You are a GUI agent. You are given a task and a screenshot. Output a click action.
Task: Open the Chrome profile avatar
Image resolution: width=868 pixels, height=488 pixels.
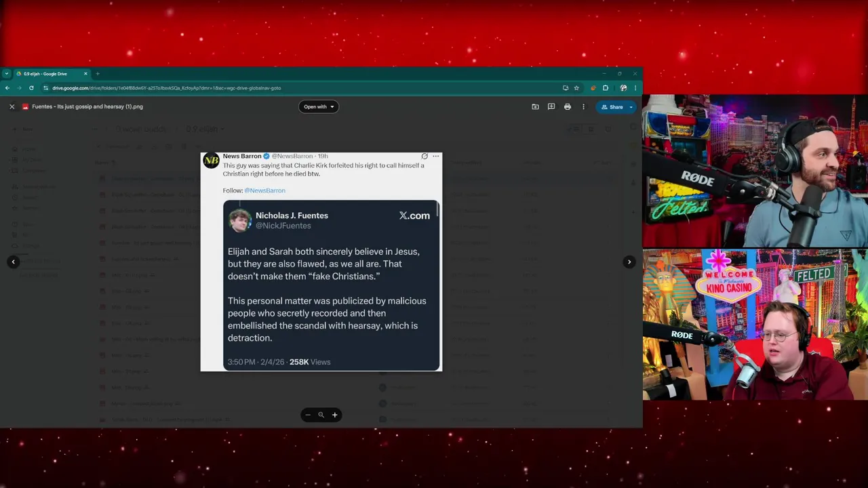pyautogui.click(x=623, y=88)
